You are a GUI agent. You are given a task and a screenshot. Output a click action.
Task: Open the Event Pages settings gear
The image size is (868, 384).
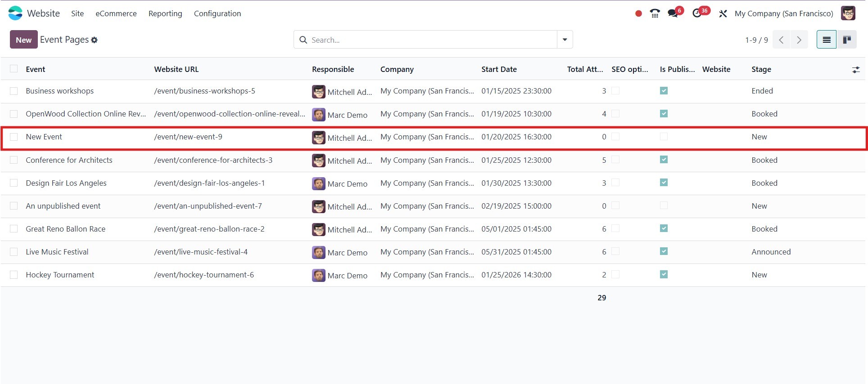(x=94, y=40)
